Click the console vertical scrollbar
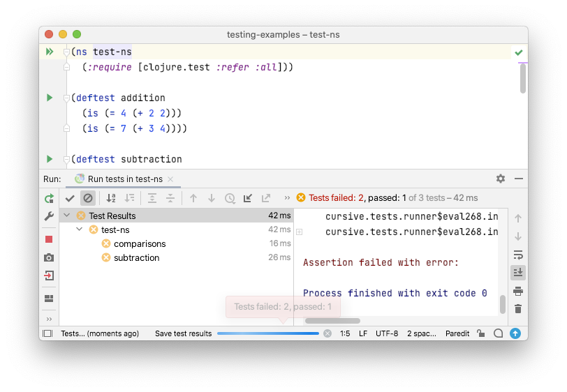Viewport: 567px width, 392px height. coord(502,305)
